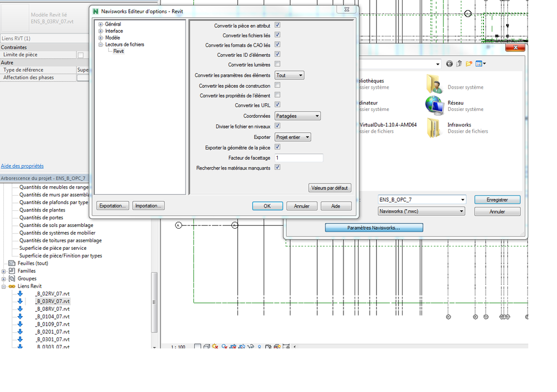Expand the Groupes node in project browser
The image size is (557, 392).
(3, 279)
